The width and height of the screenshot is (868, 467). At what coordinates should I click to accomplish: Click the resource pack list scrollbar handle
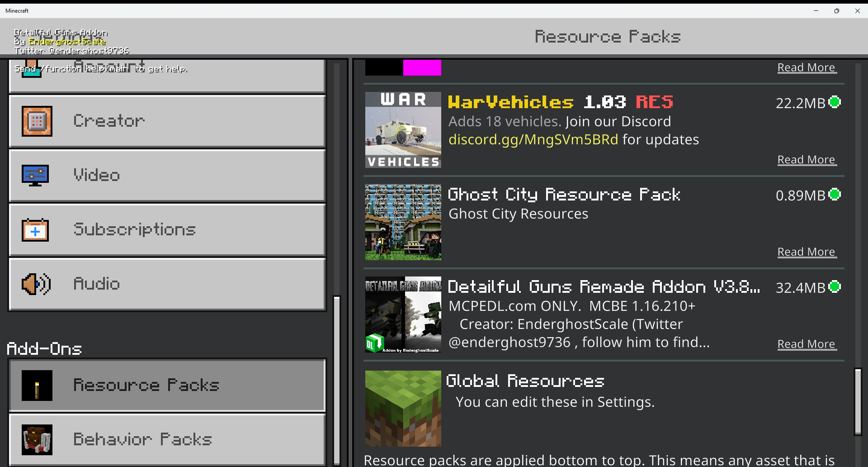point(858,402)
